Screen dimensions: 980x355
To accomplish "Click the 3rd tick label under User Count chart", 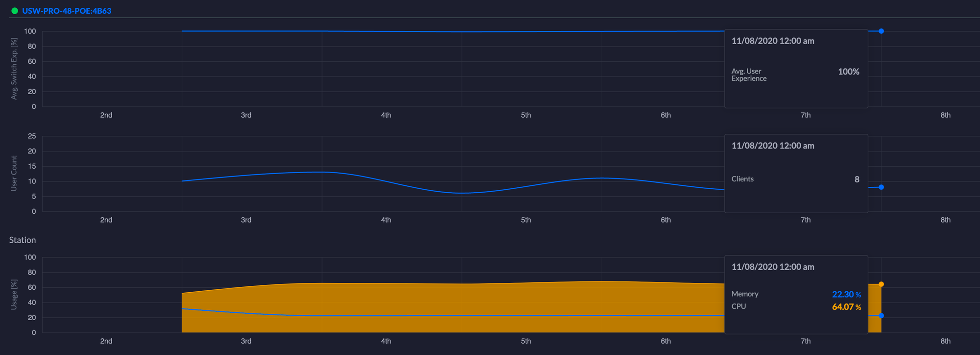I will [246, 220].
